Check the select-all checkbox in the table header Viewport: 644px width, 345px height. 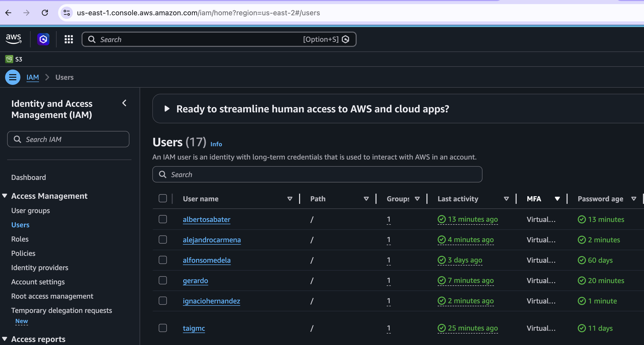point(163,198)
